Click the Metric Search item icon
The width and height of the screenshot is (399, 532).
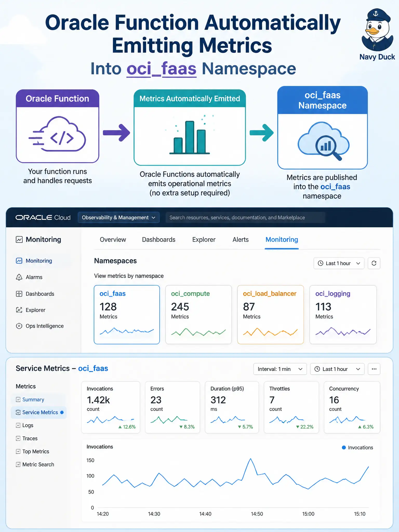[x=18, y=464]
